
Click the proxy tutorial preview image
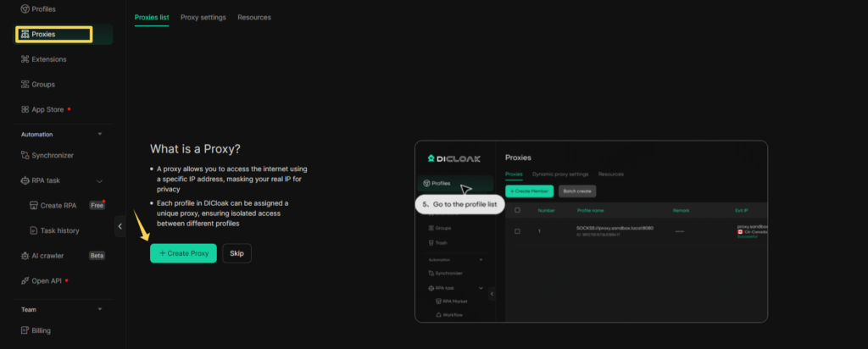point(591,231)
